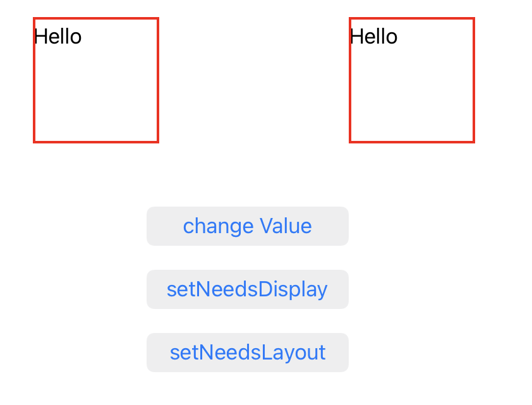Click the Hello label in left box
This screenshot has height=405, width=532.
click(x=58, y=36)
